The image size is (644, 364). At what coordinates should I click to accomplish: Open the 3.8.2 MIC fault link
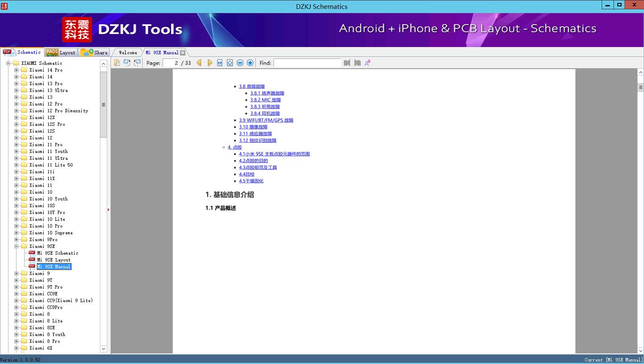click(265, 100)
